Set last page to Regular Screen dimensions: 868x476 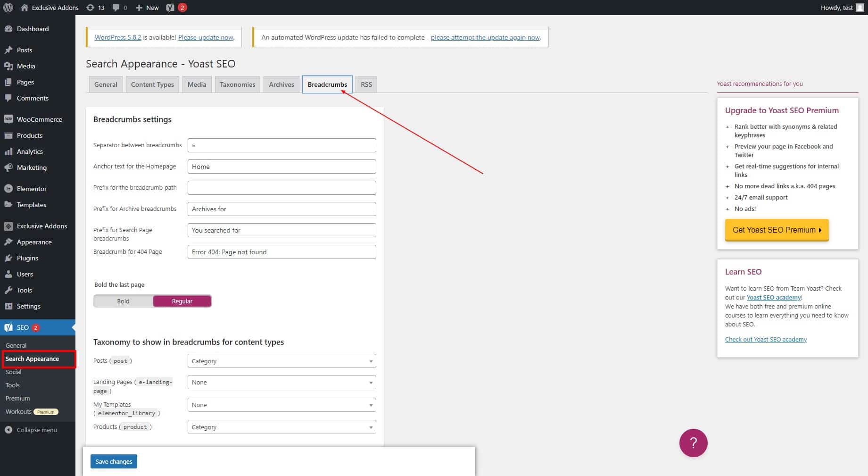pyautogui.click(x=182, y=301)
